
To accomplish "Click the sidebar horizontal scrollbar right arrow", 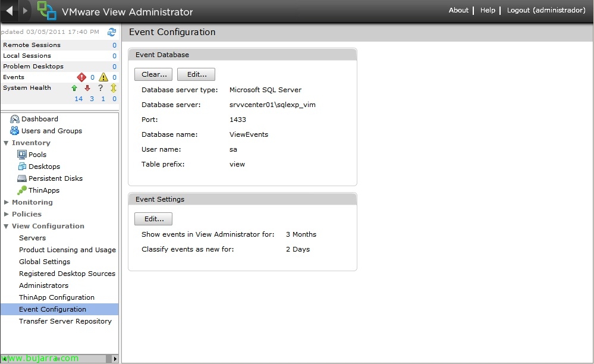I will (x=115, y=359).
